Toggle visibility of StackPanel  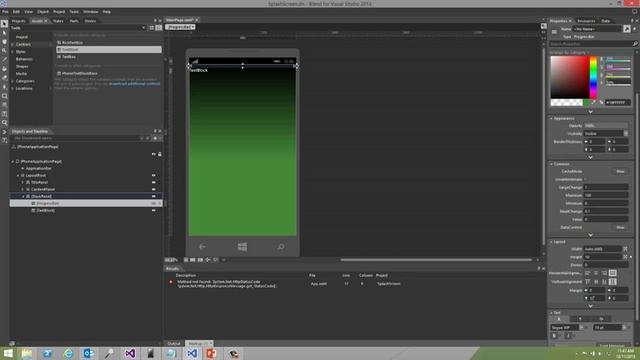[x=154, y=196]
